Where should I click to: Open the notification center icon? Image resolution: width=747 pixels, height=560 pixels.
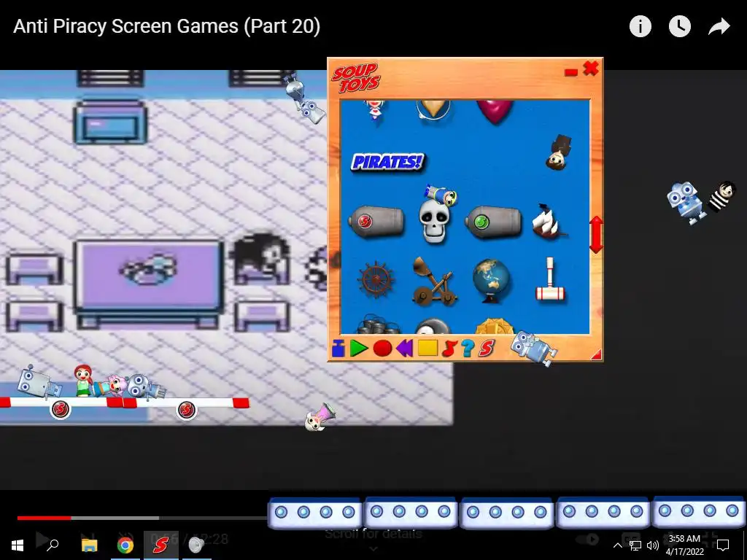tap(723, 545)
